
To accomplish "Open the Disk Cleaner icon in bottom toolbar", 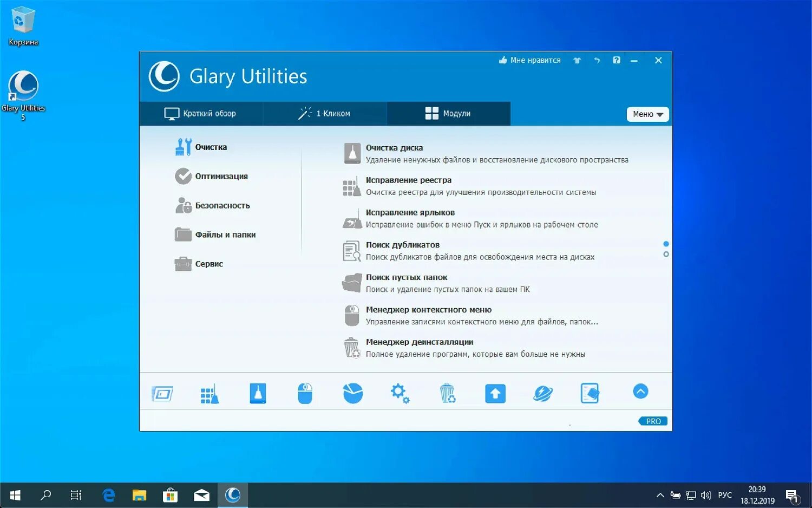I will coord(258,393).
